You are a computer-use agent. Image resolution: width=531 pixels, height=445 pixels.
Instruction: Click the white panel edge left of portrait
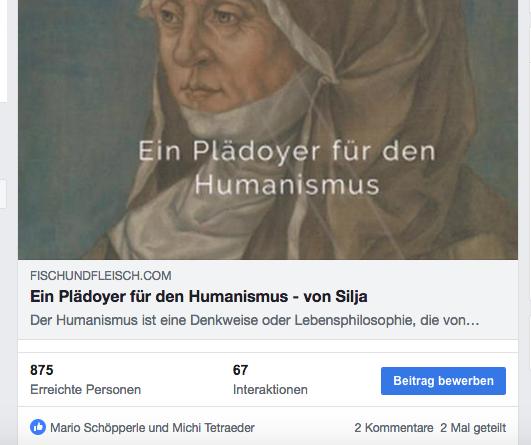point(3,51)
